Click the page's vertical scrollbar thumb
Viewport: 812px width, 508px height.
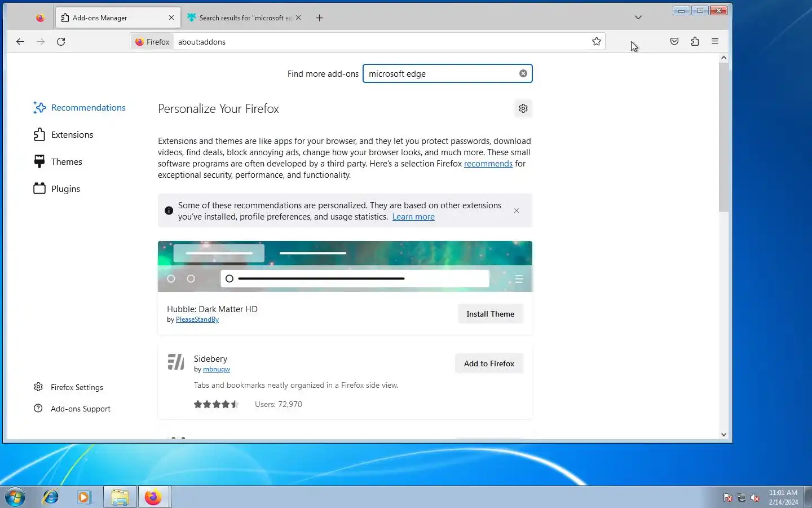(724, 137)
